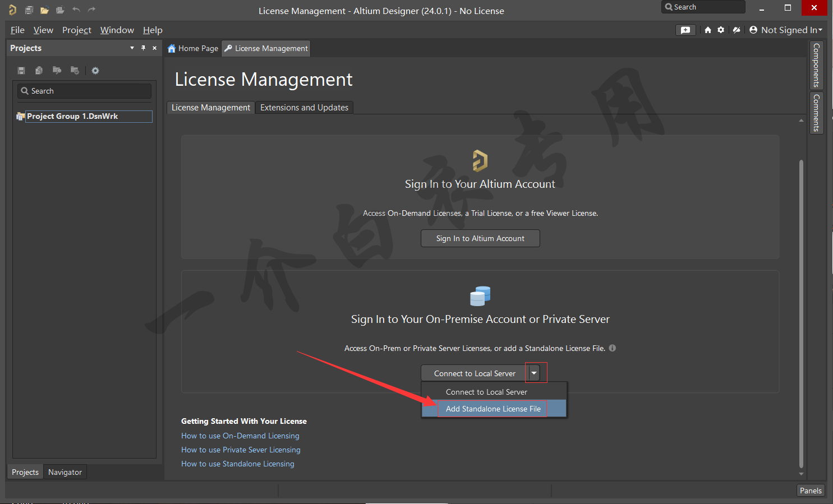Expand the Connect to Local Server dropdown arrow
The height and width of the screenshot is (504, 833).
coord(534,373)
